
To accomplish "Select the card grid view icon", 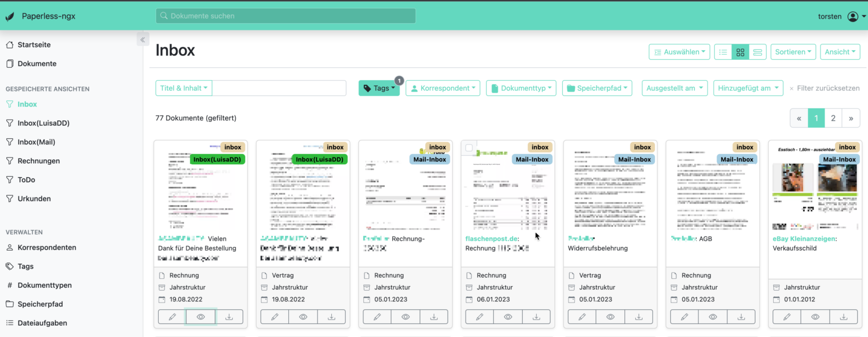I will click(740, 51).
